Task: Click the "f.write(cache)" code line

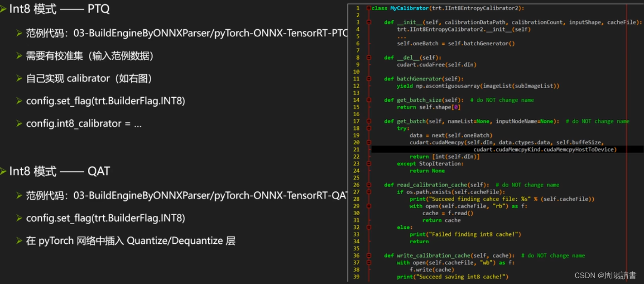Action: pos(432,270)
